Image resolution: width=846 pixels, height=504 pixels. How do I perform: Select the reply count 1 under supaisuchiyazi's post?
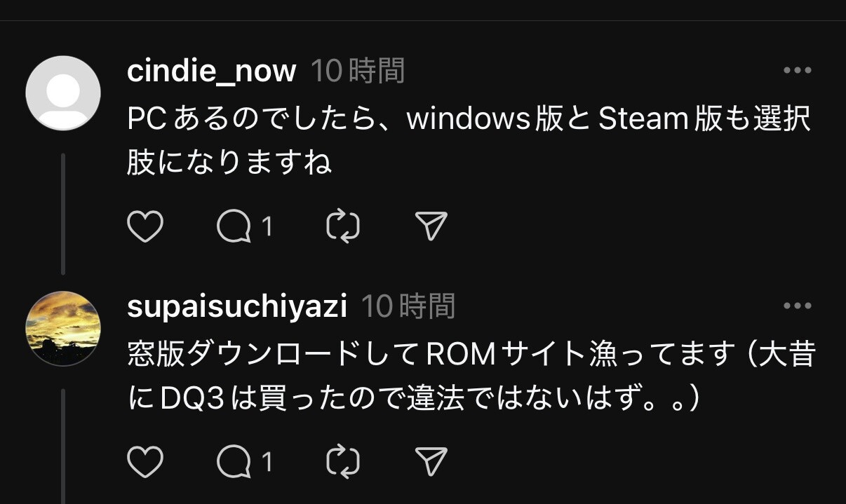coord(267,463)
